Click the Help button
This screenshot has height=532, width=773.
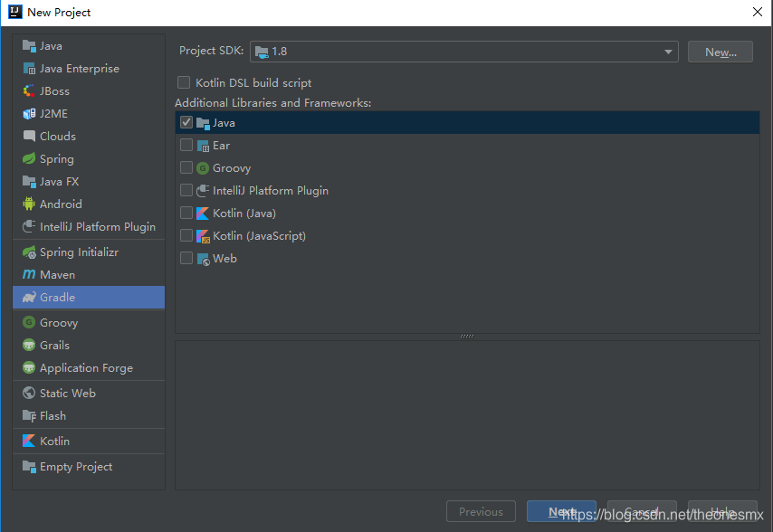722,511
